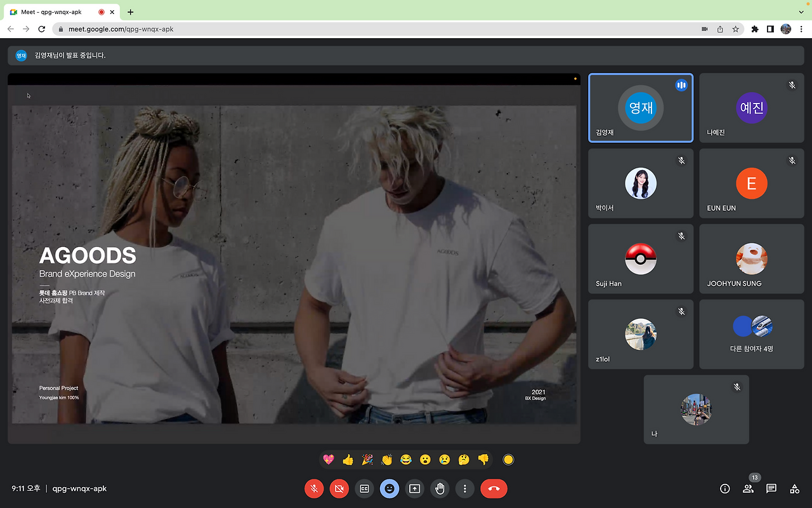Click the '9:11 오후' time display
Viewport: 812px width, 508px height.
(x=25, y=488)
